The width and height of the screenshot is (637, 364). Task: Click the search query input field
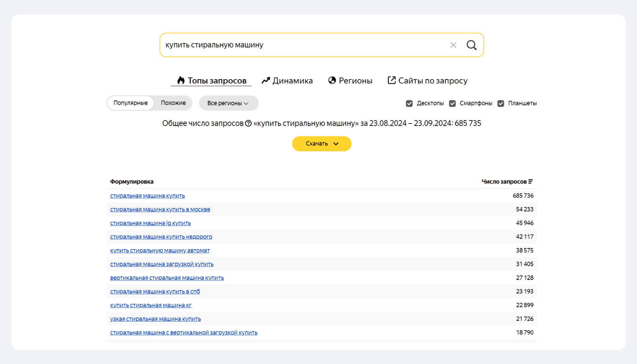point(303,45)
